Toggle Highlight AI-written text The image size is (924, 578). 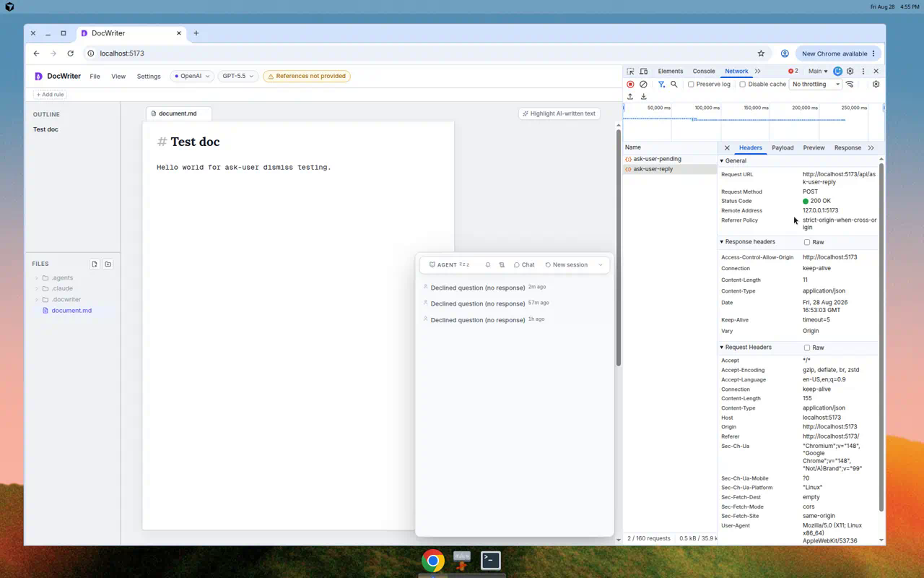point(559,113)
